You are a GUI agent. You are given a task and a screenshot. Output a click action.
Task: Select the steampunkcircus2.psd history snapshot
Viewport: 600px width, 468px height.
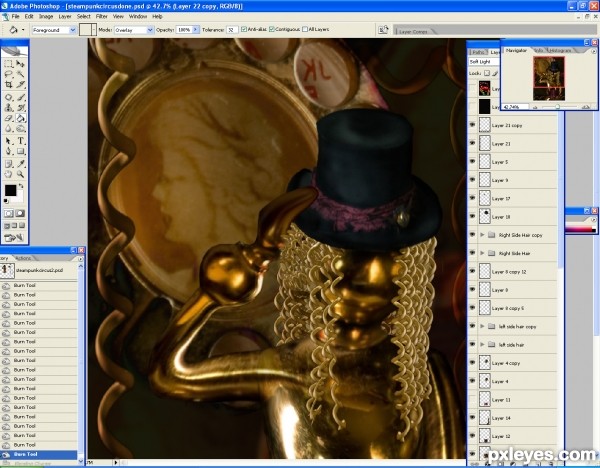click(x=38, y=270)
